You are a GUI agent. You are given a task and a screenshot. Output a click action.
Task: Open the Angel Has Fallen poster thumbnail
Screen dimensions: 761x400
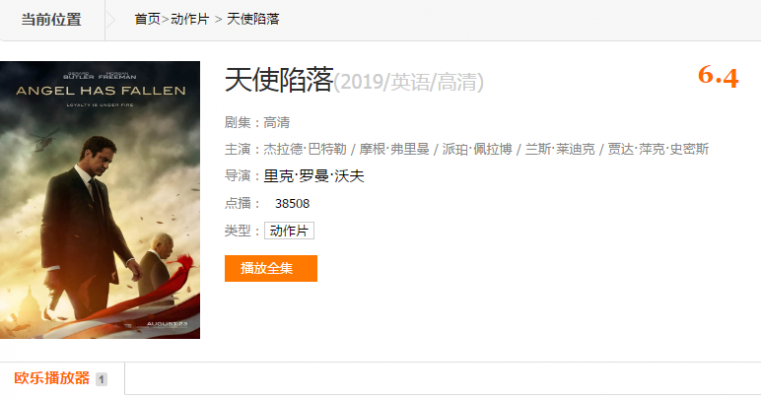click(100, 200)
